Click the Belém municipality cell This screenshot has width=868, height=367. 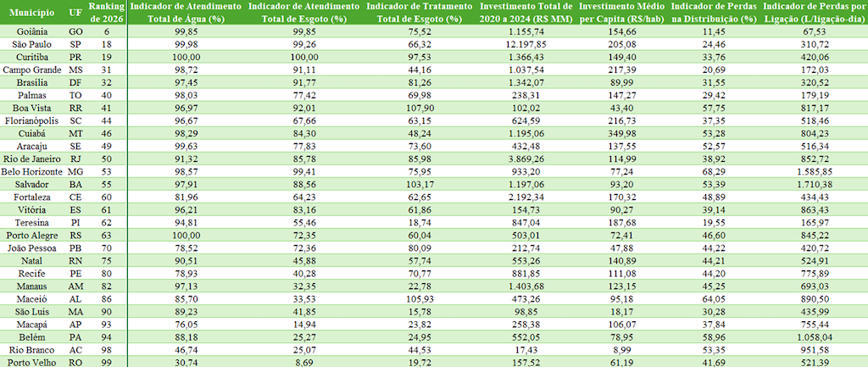pos(32,337)
